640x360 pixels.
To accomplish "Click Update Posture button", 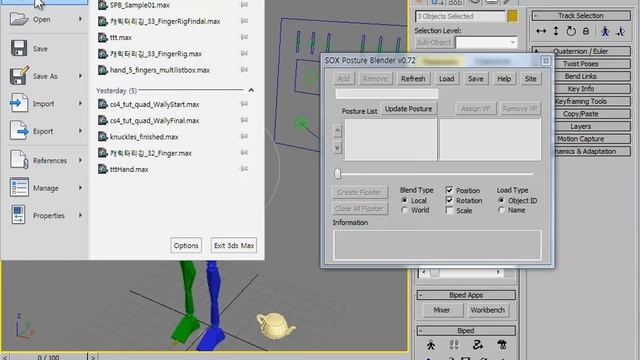I will point(409,109).
